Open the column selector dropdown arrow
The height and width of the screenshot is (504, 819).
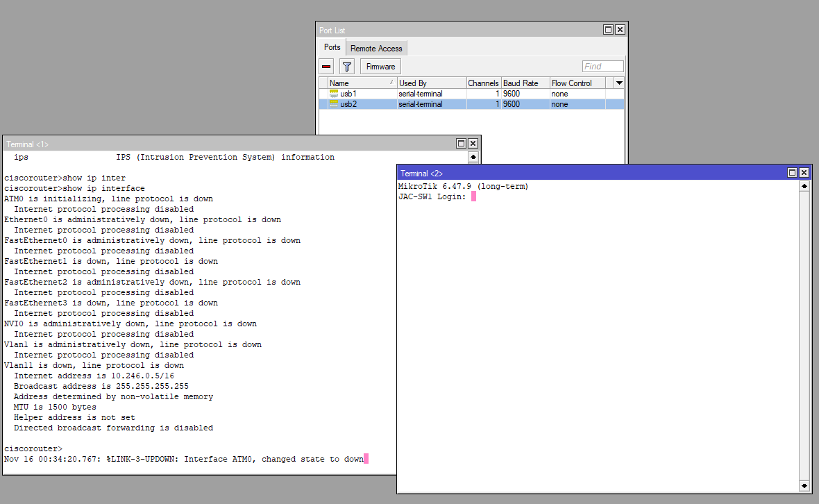(619, 83)
